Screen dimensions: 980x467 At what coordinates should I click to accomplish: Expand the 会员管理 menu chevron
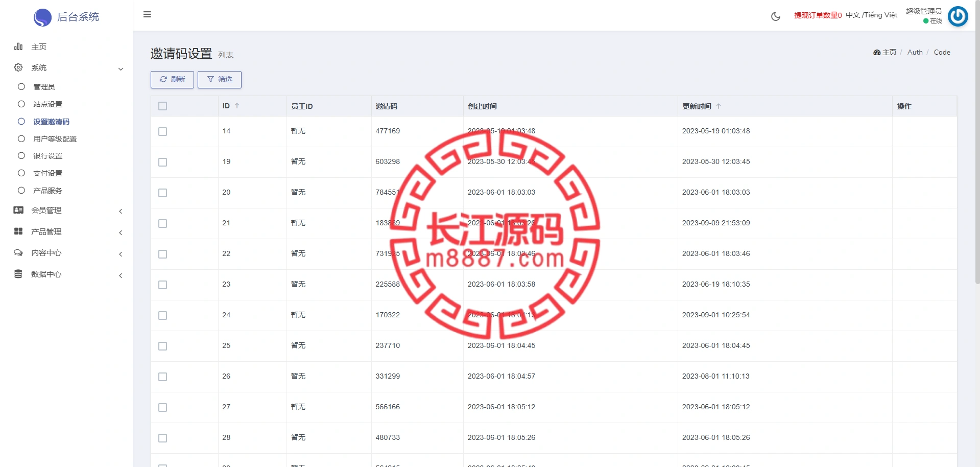point(121,211)
